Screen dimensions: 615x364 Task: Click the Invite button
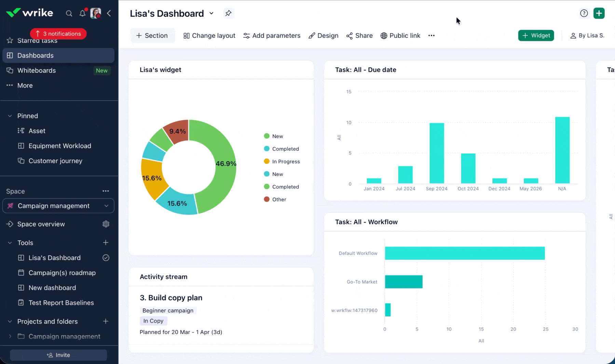(58, 355)
